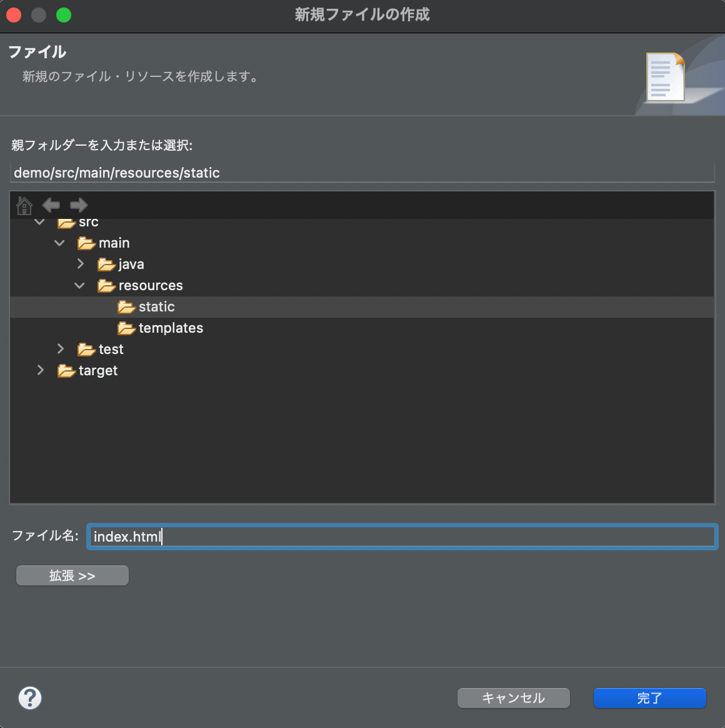Click the templates folder icon
This screenshot has width=725, height=728.
[x=126, y=328]
